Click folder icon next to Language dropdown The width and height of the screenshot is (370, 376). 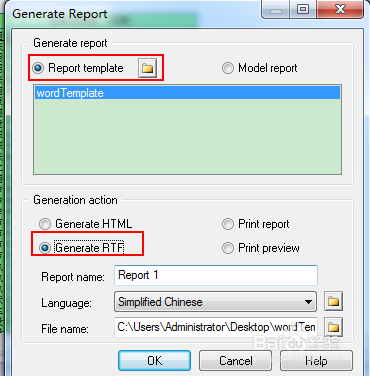coord(333,301)
